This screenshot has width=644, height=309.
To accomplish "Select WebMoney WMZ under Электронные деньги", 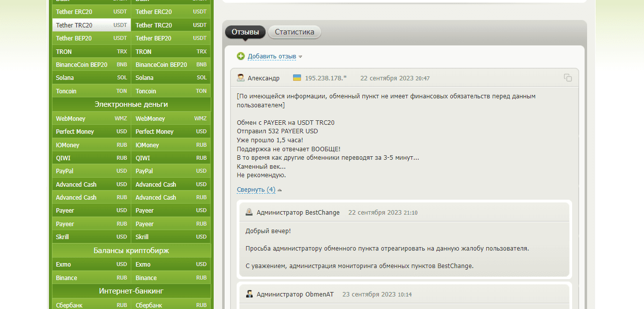I will [x=91, y=118].
